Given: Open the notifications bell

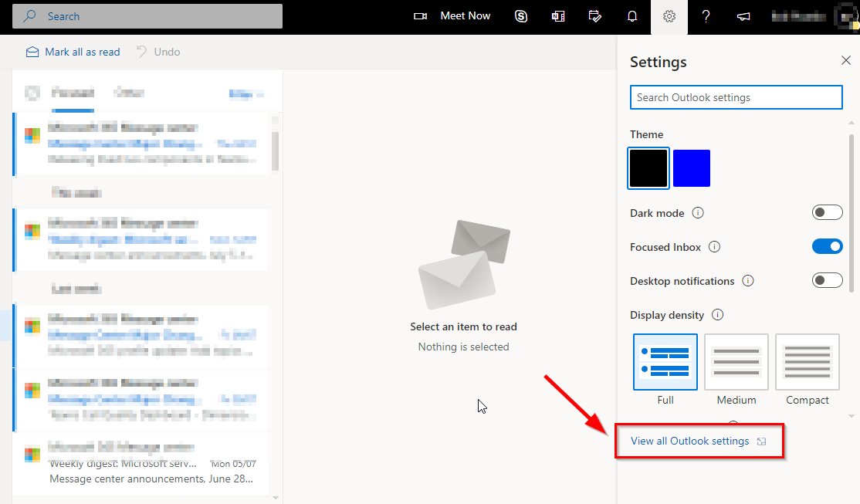Looking at the screenshot, I should 632,15.
